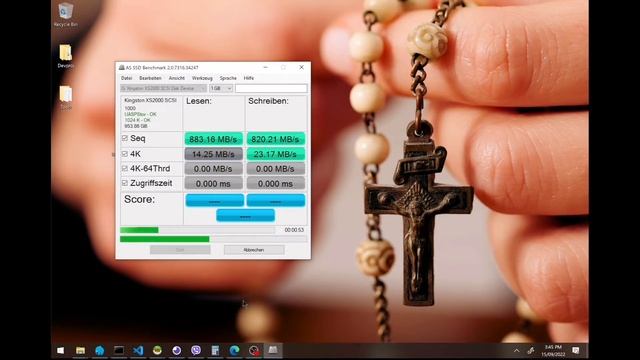Switch to AS SSD Benchmark taskbar button

pos(273,350)
